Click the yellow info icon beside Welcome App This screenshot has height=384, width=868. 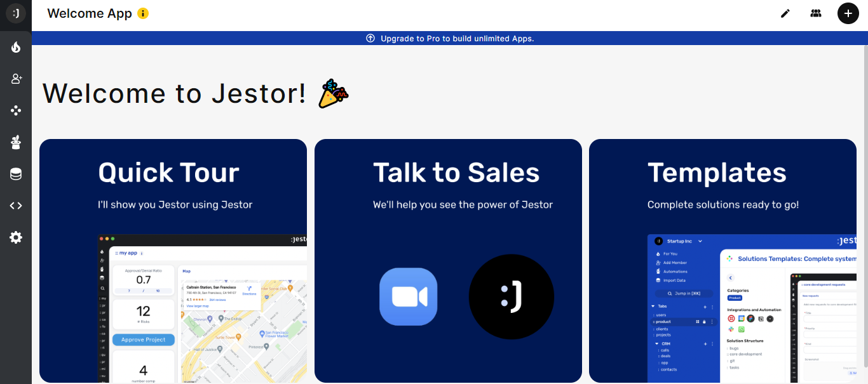coord(143,13)
